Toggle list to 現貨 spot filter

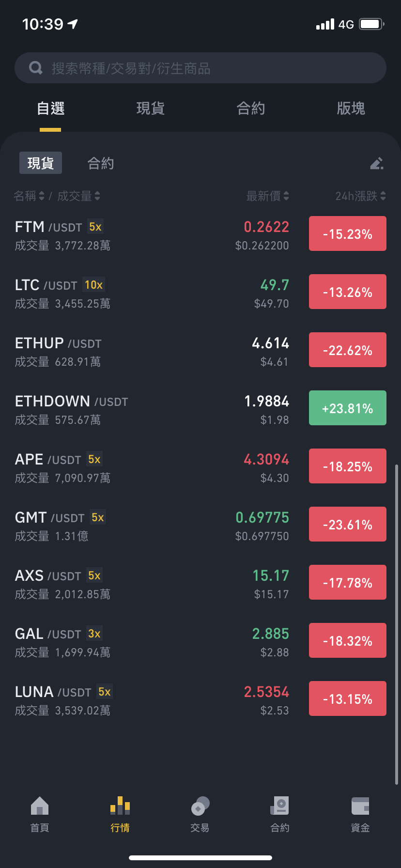click(x=41, y=163)
